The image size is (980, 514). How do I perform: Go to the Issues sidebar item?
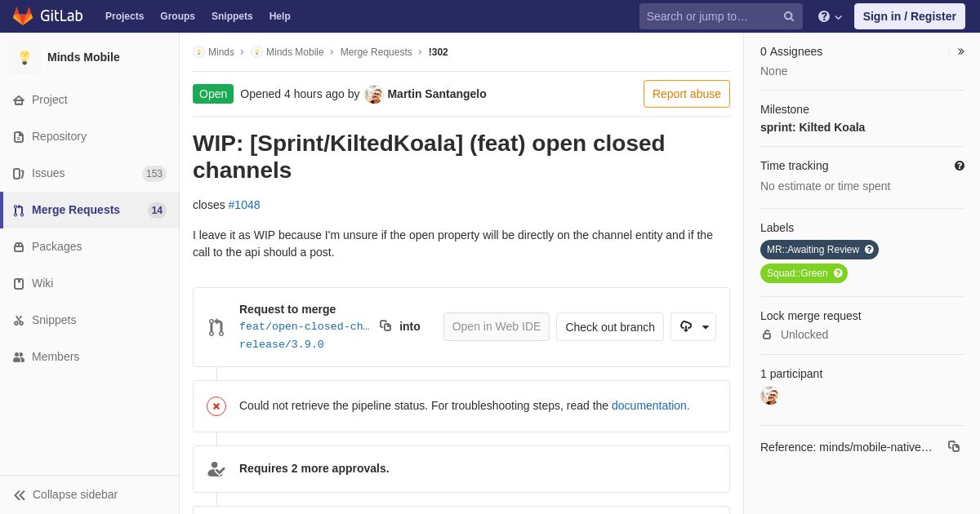pos(90,173)
